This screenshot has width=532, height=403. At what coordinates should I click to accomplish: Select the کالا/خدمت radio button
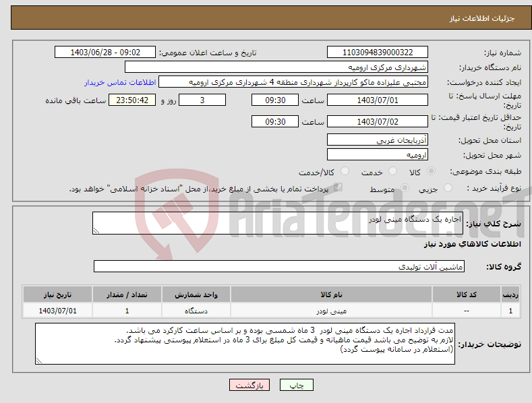click(345, 171)
